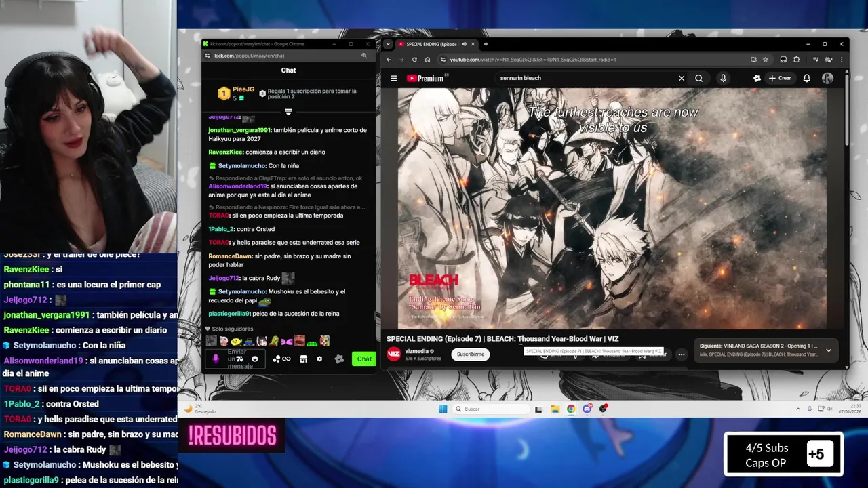Click the purple microphone icon in chat
Viewport: 868px width, 488px height.
click(x=216, y=359)
